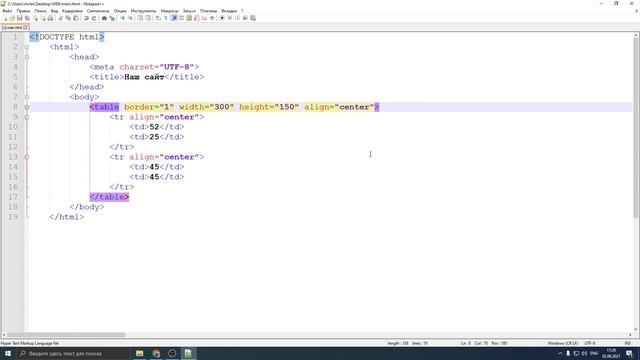Click the Close document toolbar icon

coord(36,18)
